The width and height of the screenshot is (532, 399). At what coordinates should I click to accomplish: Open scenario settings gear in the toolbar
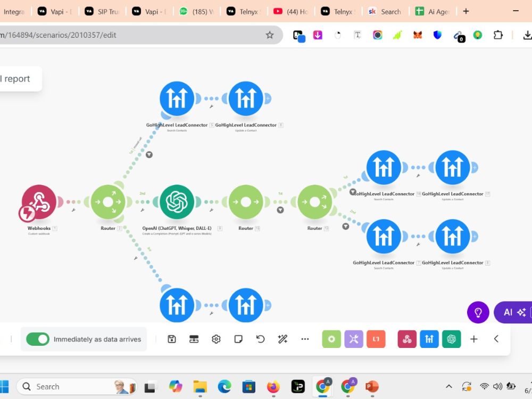click(216, 339)
